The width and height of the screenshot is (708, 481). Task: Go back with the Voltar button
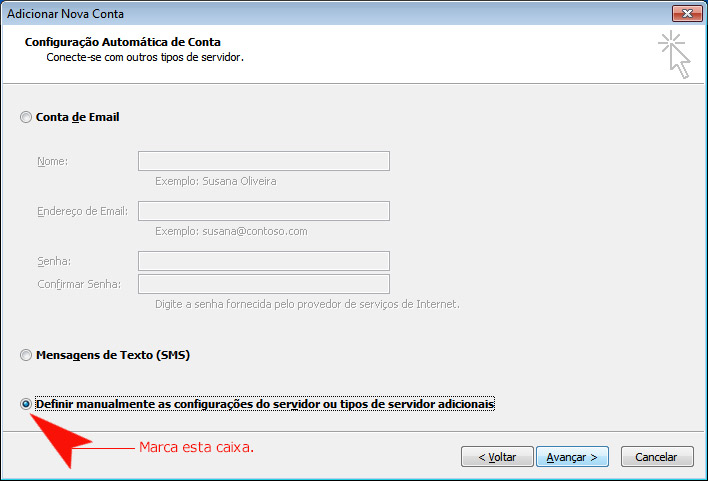click(497, 457)
